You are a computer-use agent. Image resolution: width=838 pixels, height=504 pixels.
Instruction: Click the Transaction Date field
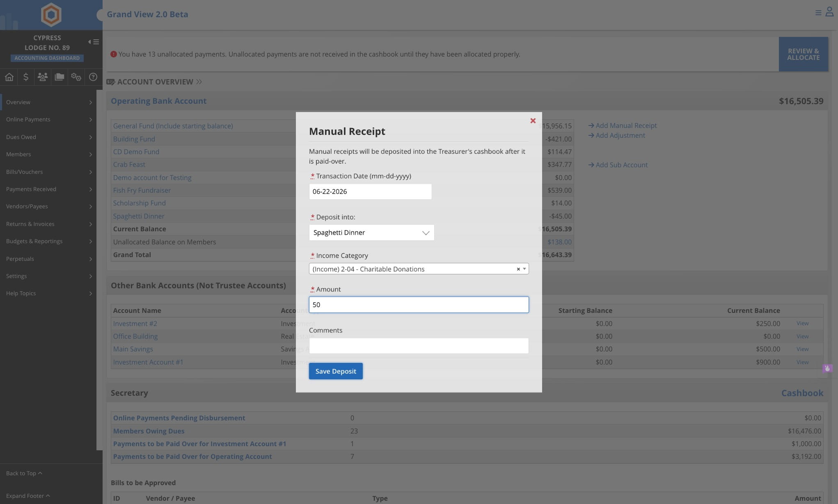tap(370, 192)
